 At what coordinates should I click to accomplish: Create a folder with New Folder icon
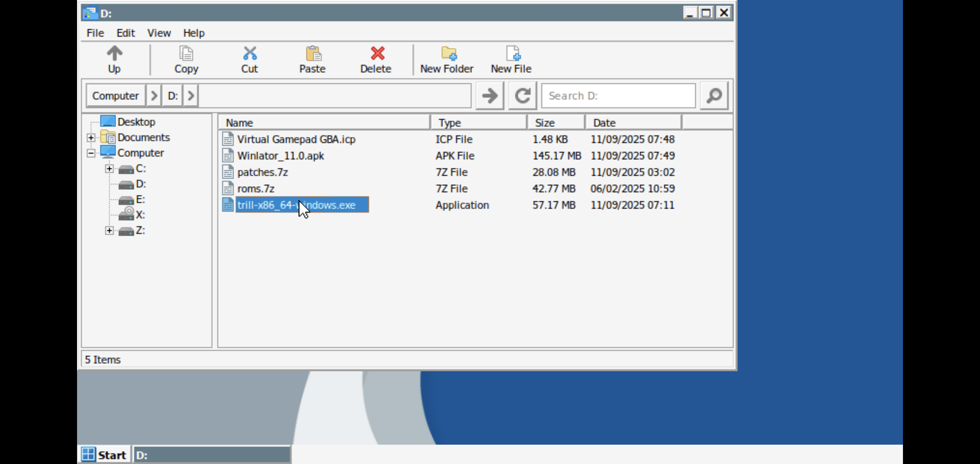click(x=449, y=53)
